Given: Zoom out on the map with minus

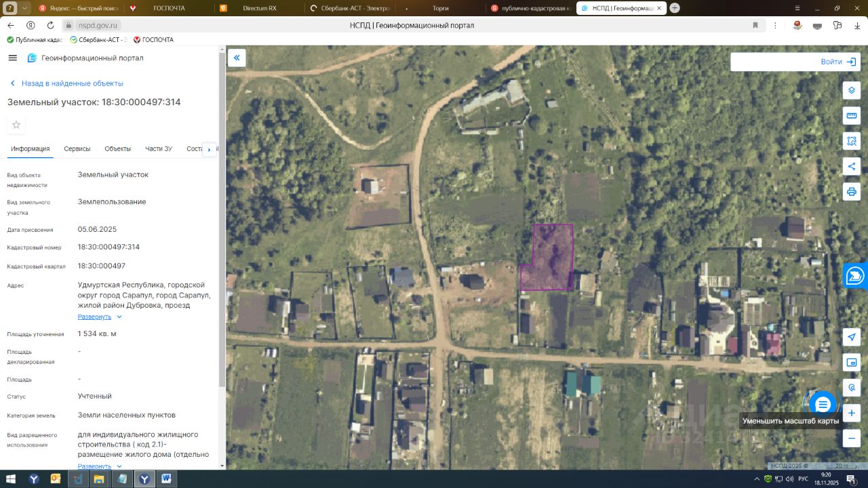Looking at the screenshot, I should tap(852, 438).
